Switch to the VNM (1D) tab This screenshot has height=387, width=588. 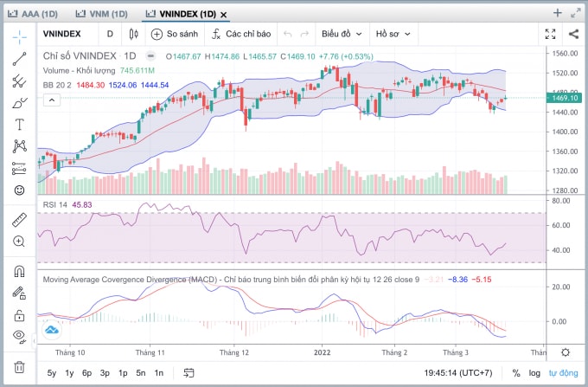click(102, 14)
